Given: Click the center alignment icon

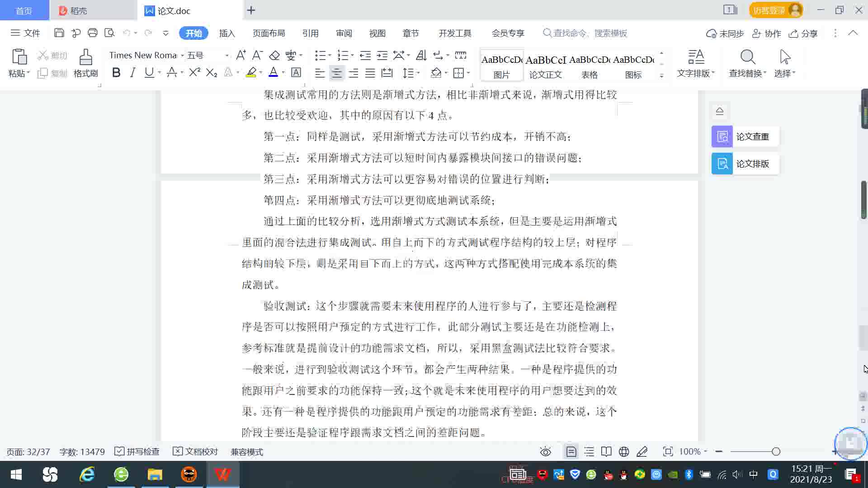Looking at the screenshot, I should [x=336, y=73].
